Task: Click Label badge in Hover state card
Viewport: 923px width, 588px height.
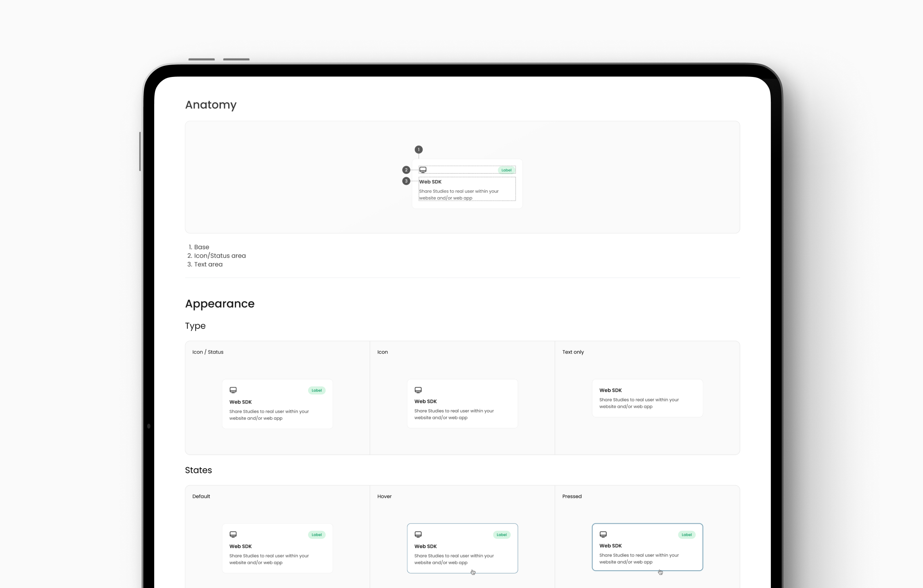Action: [x=502, y=535]
